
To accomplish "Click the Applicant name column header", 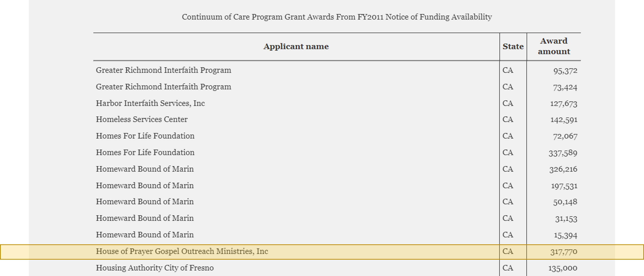I will 296,46.
